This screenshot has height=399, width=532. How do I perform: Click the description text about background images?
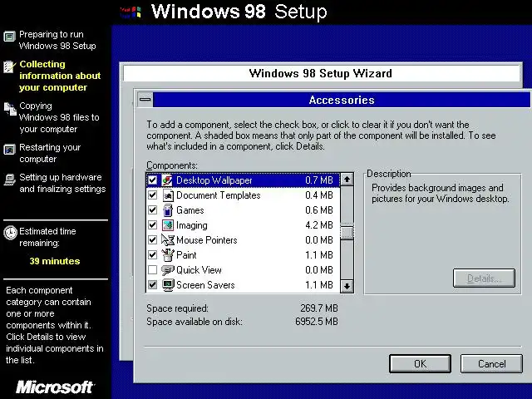point(440,193)
